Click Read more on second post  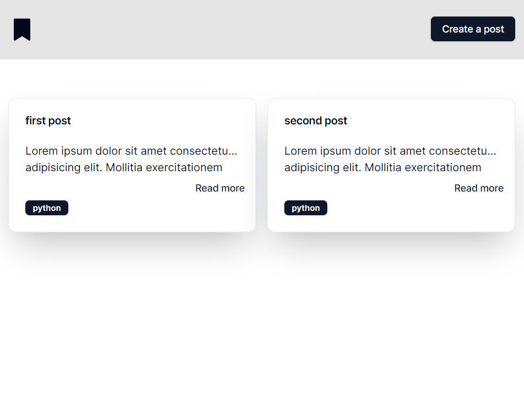tap(479, 188)
